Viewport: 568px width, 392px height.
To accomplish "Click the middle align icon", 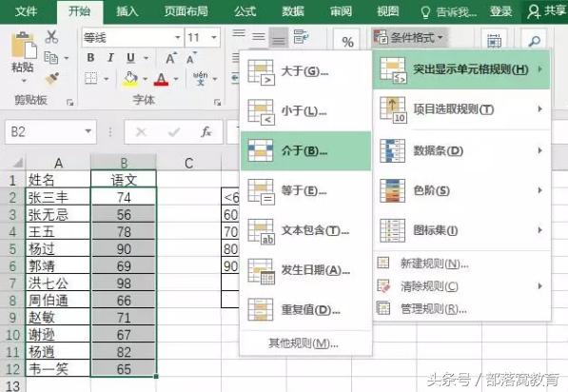I will [x=258, y=36].
